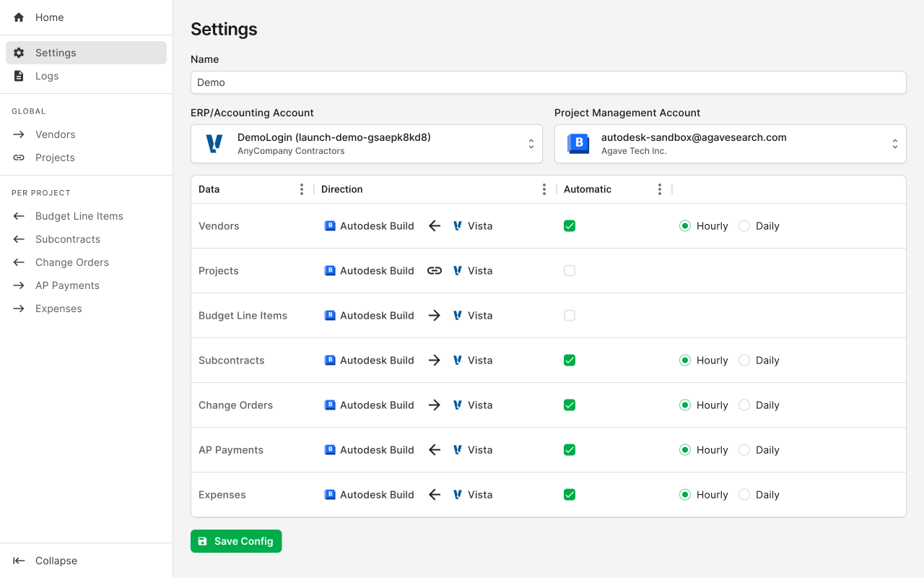Enable Automatic checkbox for Projects
The height and width of the screenshot is (578, 924).
click(x=570, y=271)
